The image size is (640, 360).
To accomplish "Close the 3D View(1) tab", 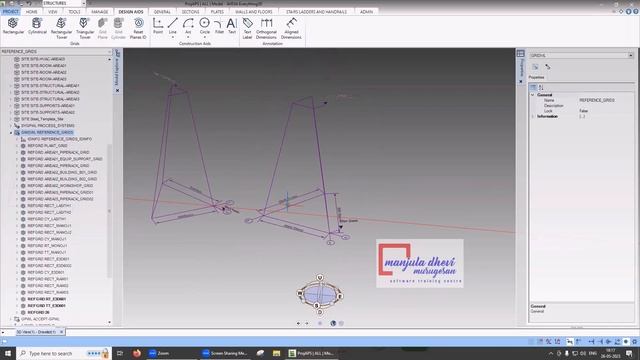I will point(61,332).
